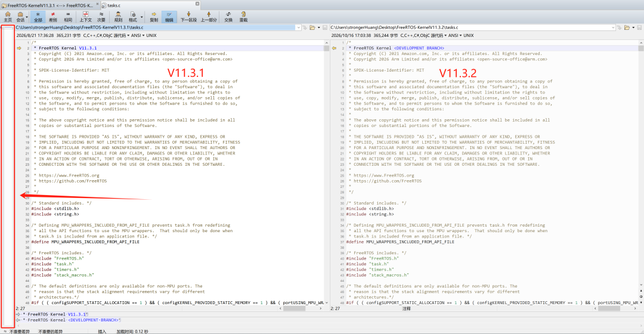Click the 交换 (Swap sides) icon
The width and height of the screenshot is (644, 334).
pyautogui.click(x=228, y=17)
